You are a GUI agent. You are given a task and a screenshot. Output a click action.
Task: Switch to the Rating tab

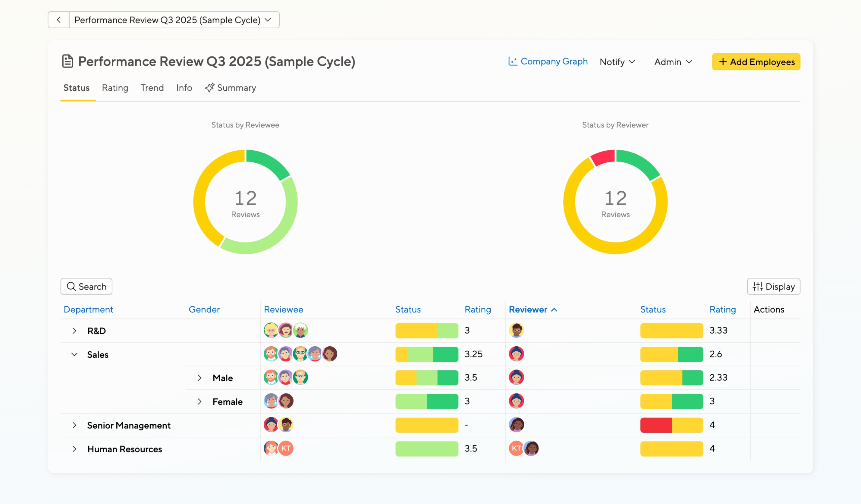pyautogui.click(x=115, y=88)
